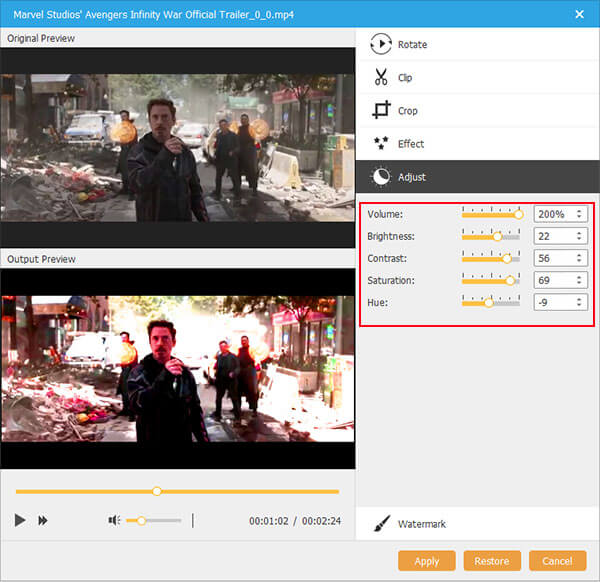Screen dimensions: 600x582
Task: Open the Watermark section label
Action: 422,524
